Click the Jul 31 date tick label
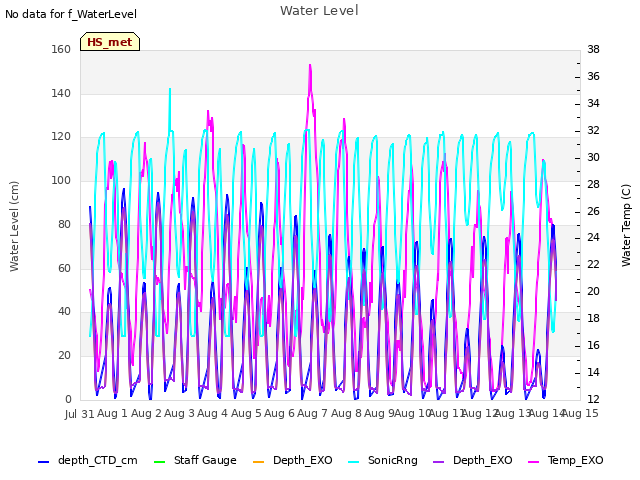Viewport: 640px width, 480px height. tap(80, 414)
